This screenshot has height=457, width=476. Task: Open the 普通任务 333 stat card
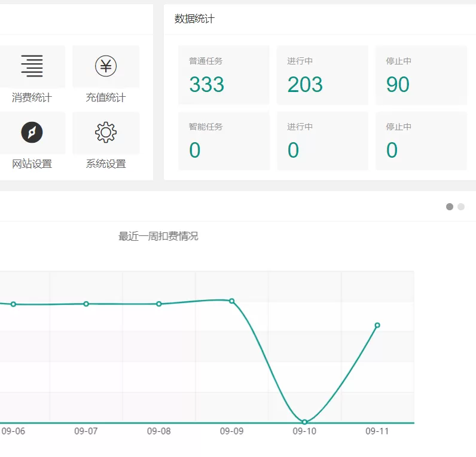224,75
